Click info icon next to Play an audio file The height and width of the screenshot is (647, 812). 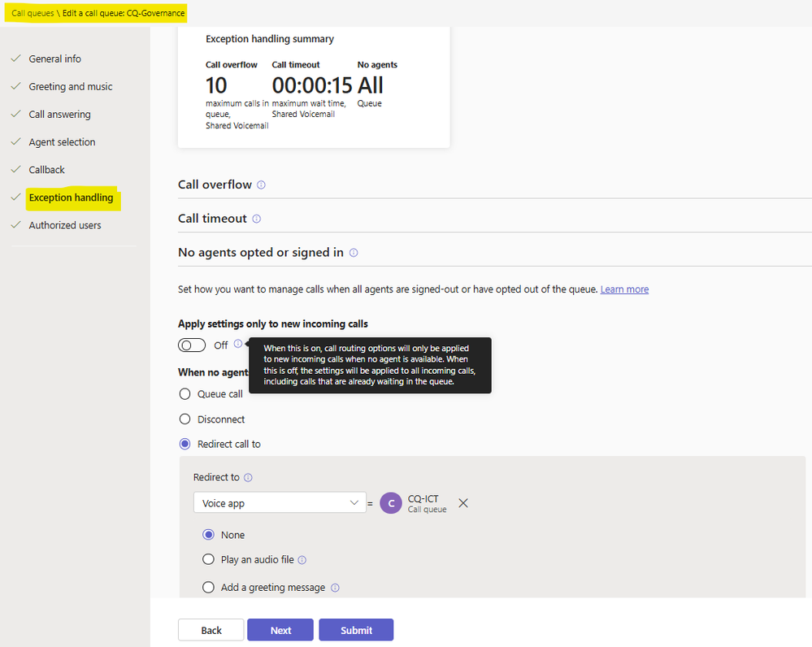point(302,560)
